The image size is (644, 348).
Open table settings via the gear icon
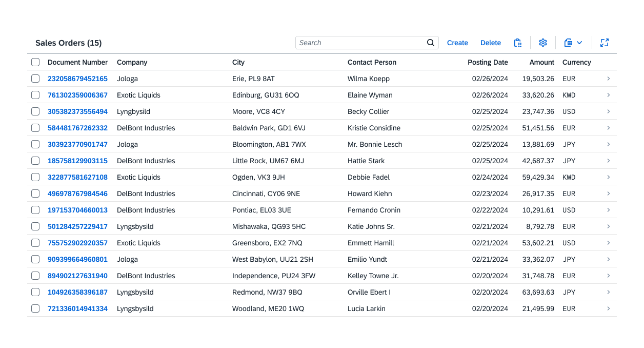coord(543,43)
